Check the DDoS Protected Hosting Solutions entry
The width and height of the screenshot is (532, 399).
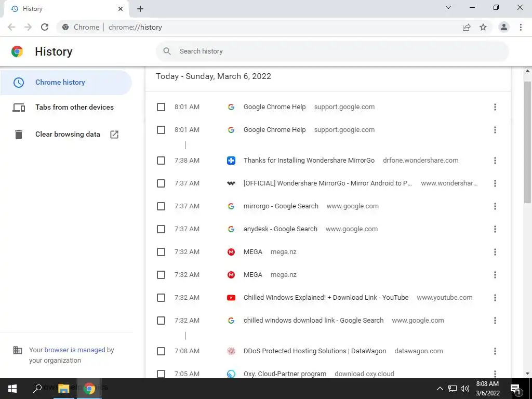[161, 351]
